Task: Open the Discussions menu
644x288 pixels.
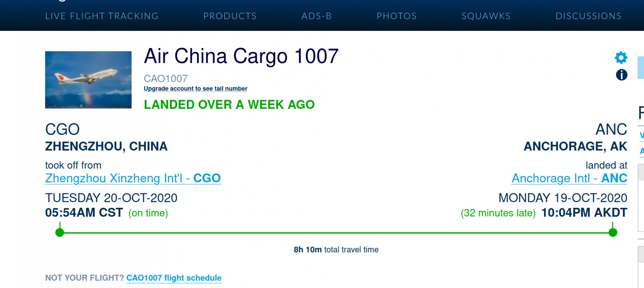Action: 589,16
